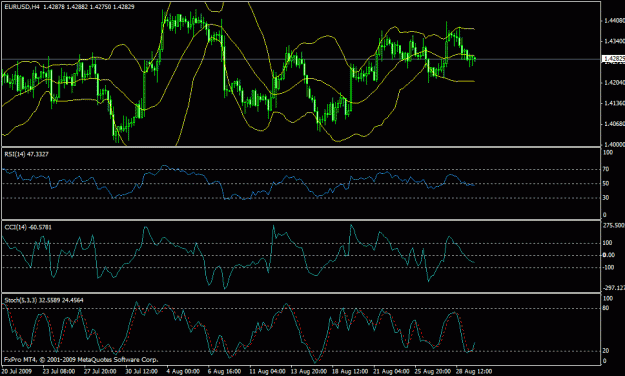Screen dimensions: 625x376
Task: Click the 27 Jul 20:00 time label
Action: pyautogui.click(x=100, y=371)
